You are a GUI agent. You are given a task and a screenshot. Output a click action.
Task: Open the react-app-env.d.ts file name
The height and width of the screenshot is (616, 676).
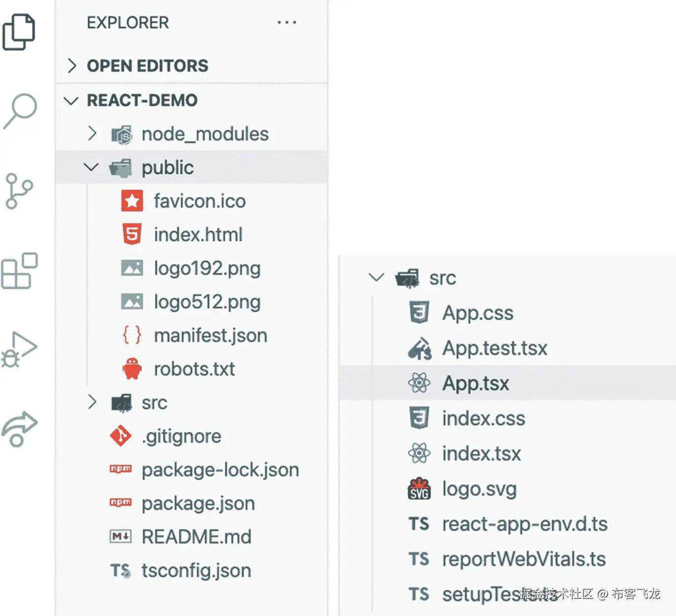tap(524, 524)
